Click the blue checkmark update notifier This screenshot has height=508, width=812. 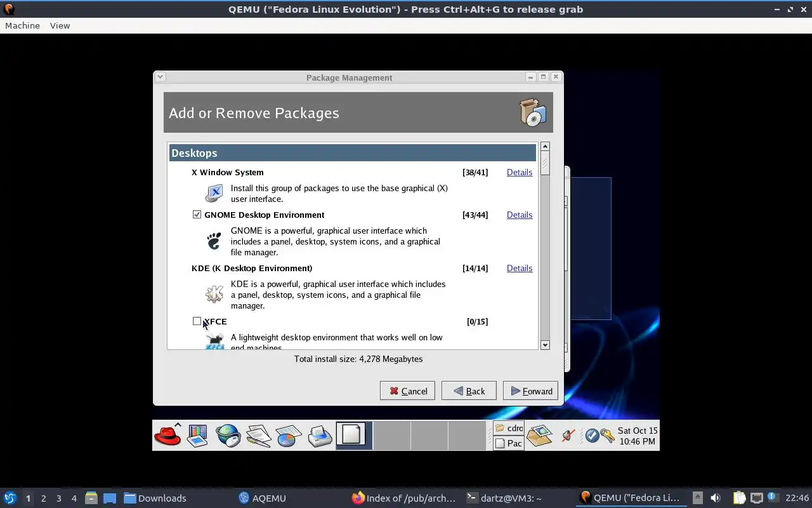click(x=592, y=436)
